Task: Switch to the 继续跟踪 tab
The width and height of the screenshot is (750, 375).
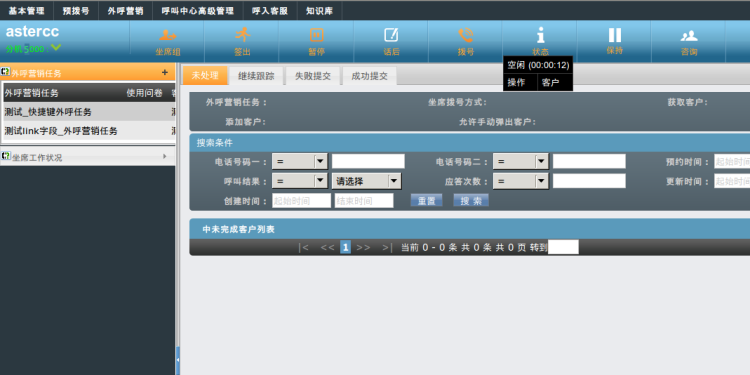Action: 256,76
